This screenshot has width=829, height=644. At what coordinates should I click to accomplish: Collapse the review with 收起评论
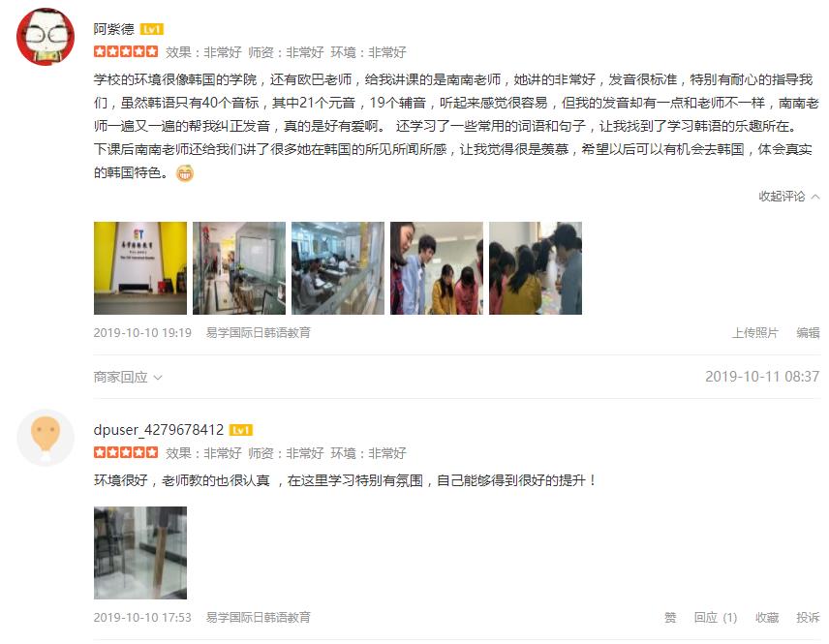click(x=789, y=197)
